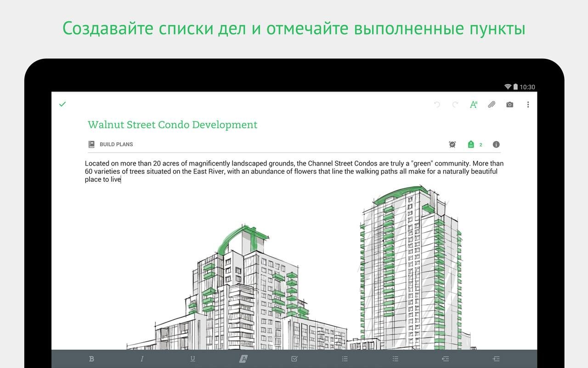This screenshot has width=588, height=368.
Task: Set a reminder with alarm clock icon
Action: point(452,144)
